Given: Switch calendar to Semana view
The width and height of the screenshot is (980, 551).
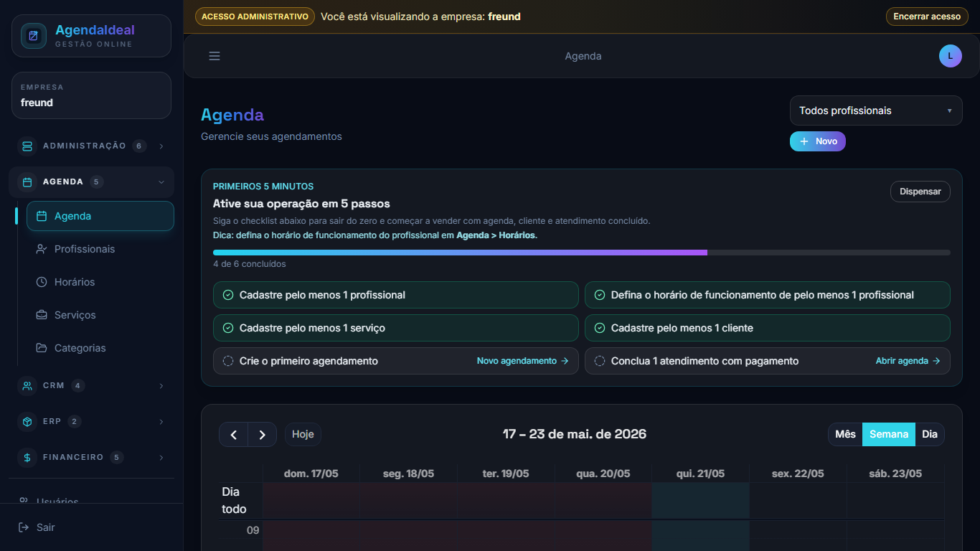Looking at the screenshot, I should click(x=889, y=434).
